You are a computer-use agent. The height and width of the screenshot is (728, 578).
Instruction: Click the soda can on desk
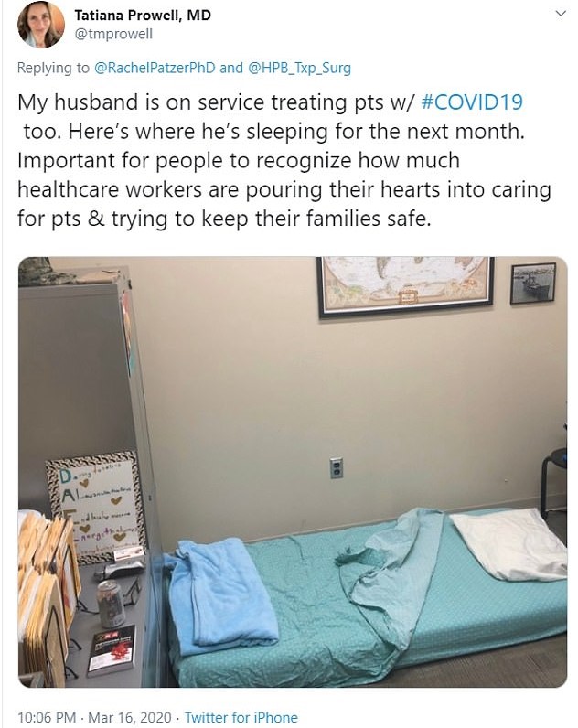111,602
